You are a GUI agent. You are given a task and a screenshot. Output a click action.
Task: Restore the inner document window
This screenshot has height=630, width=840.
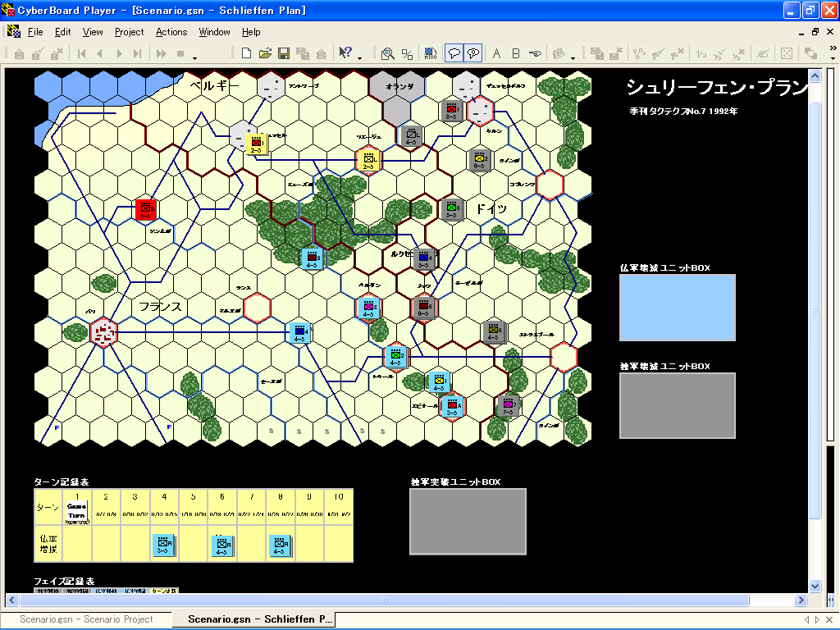point(815,32)
